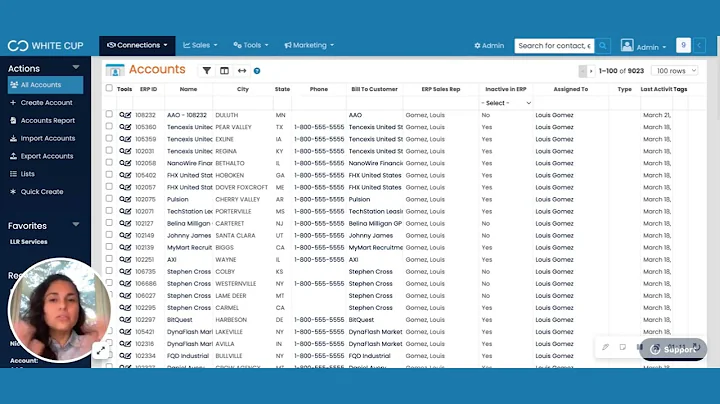The image size is (720, 404).
Task: Click the Support button
Action: click(673, 349)
